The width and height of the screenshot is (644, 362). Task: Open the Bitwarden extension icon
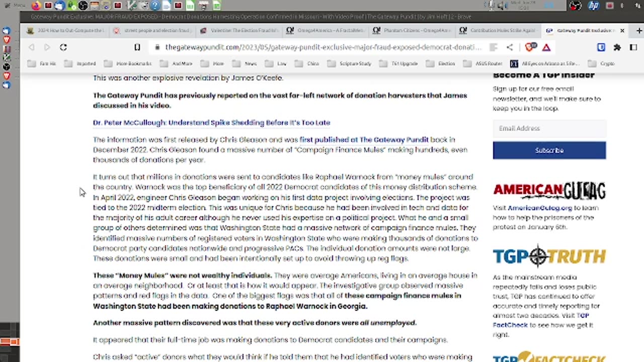pyautogui.click(x=601, y=47)
